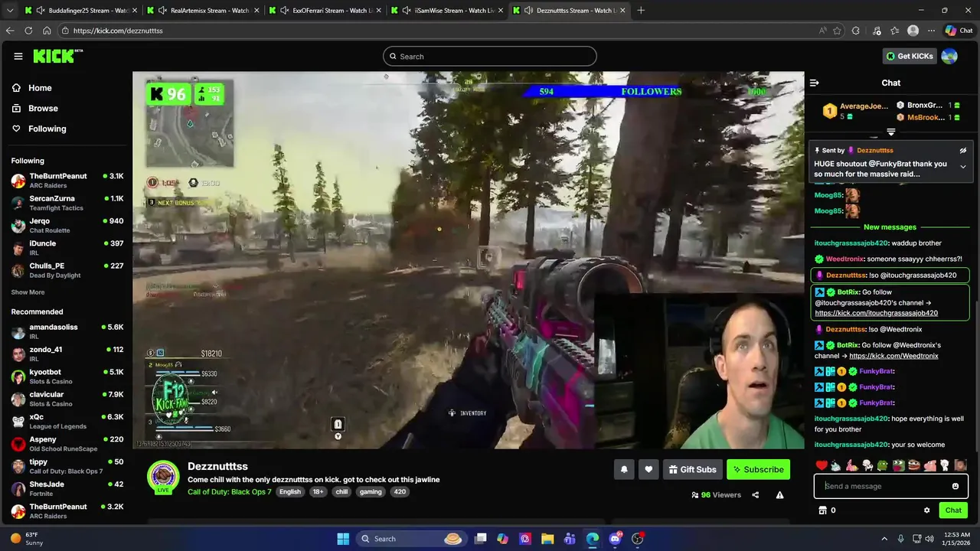980x551 pixels.
Task: Go to browser home page
Action: (x=47, y=31)
